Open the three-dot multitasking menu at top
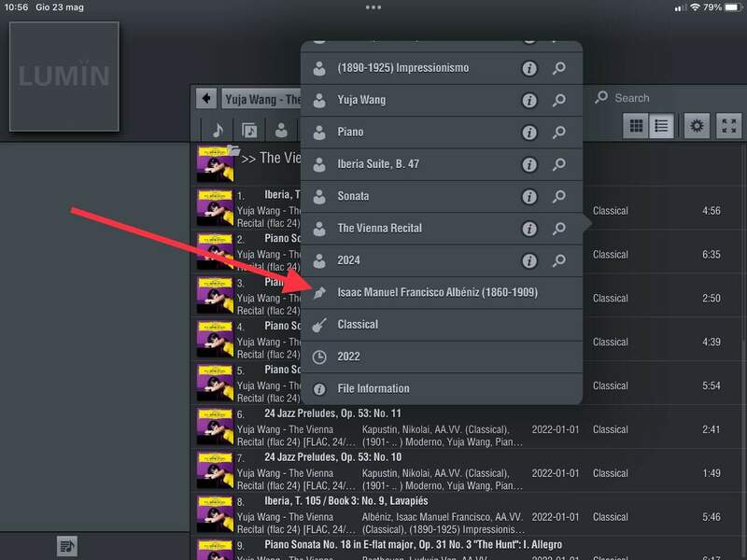The height and width of the screenshot is (560, 747). pos(373,7)
